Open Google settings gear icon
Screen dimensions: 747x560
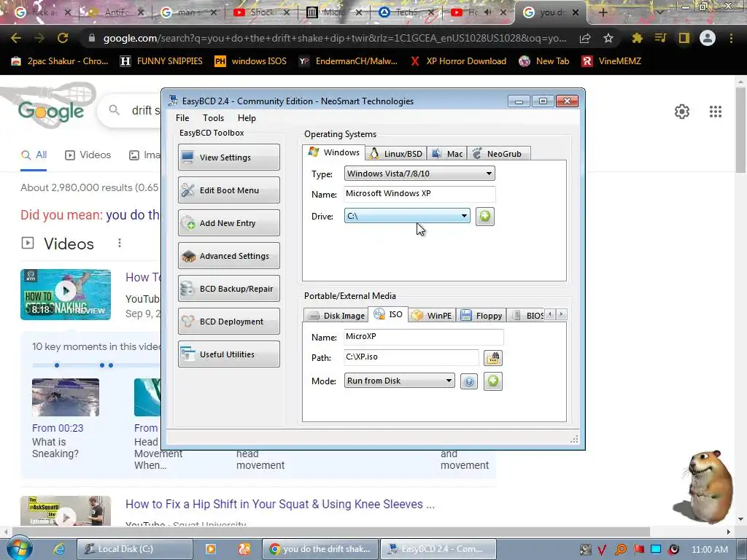(x=682, y=112)
